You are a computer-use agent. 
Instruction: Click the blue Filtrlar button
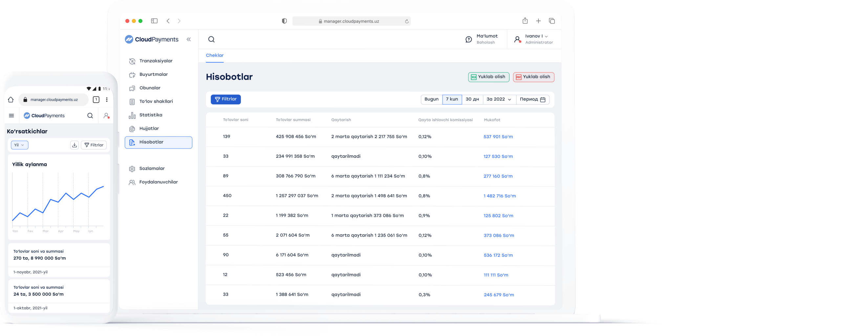pos(226,99)
